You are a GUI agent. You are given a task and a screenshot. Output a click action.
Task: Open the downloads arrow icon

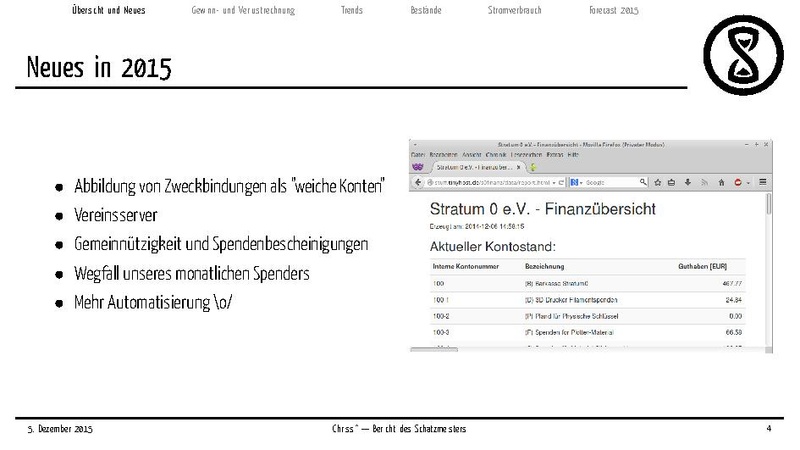coord(688,182)
